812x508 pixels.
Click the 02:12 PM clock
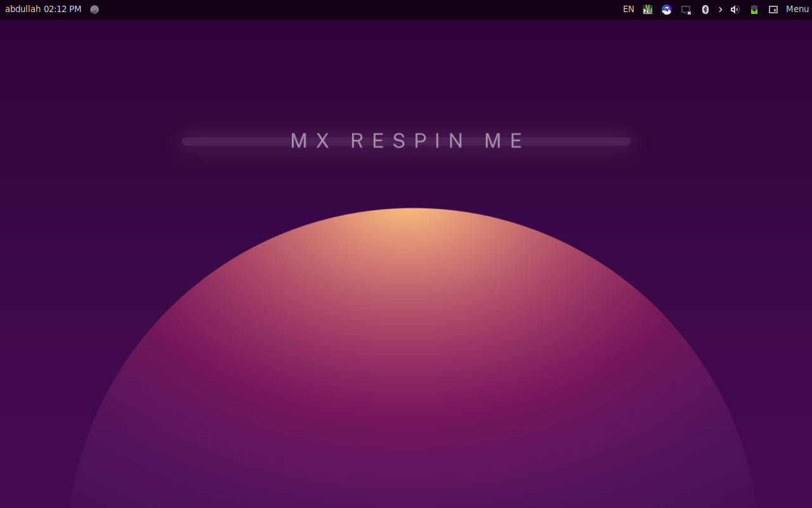click(62, 10)
